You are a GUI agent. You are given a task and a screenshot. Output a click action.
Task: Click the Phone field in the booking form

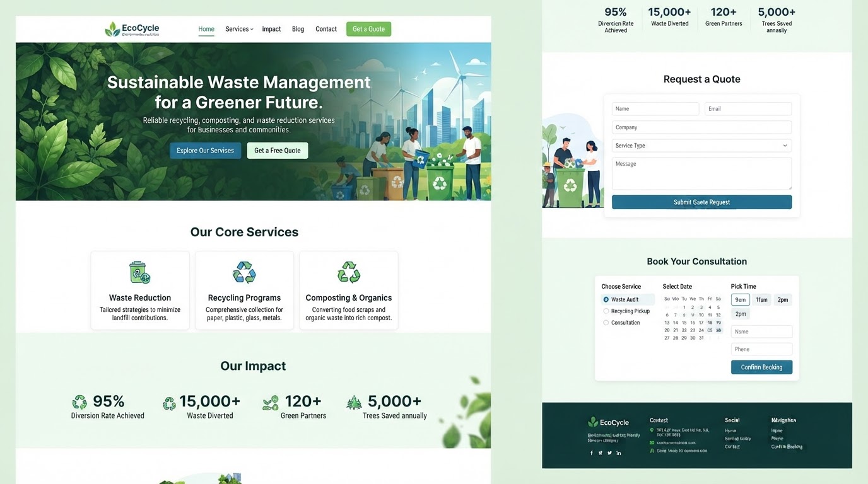pyautogui.click(x=761, y=349)
